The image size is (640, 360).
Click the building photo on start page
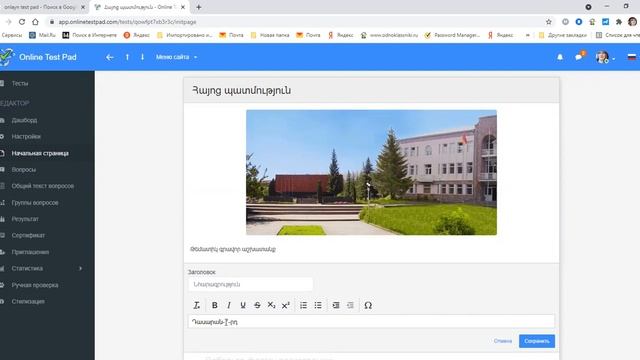tap(371, 172)
